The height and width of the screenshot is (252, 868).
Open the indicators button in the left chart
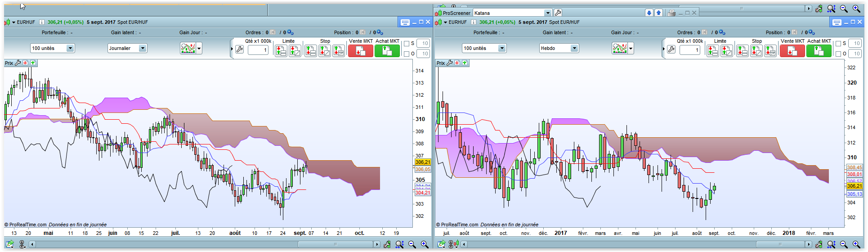188,48
